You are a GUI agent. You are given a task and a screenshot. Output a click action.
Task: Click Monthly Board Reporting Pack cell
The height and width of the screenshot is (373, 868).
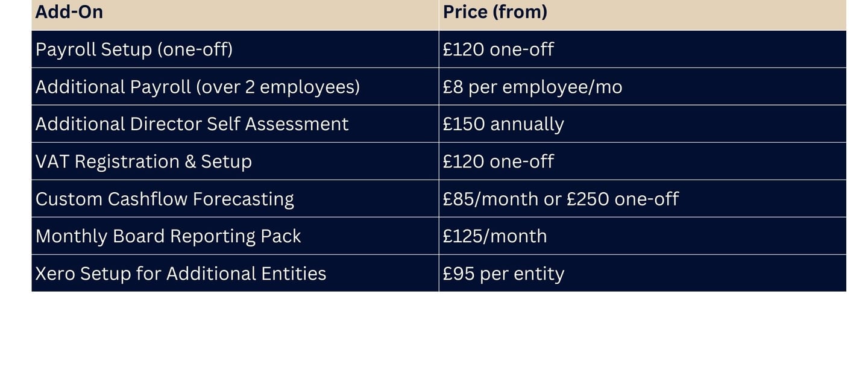pos(235,236)
